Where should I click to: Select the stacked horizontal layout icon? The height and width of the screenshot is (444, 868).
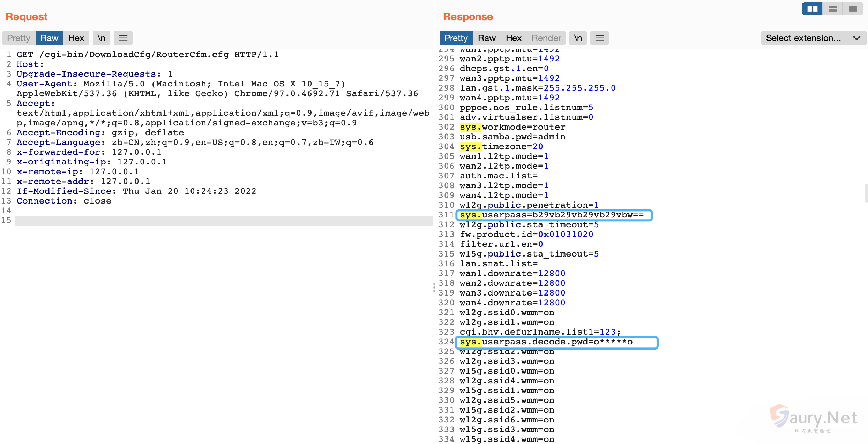[832, 9]
